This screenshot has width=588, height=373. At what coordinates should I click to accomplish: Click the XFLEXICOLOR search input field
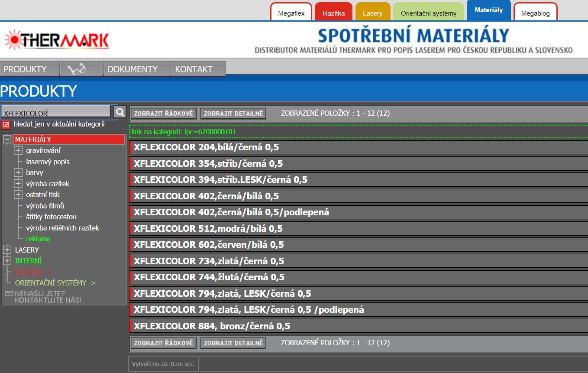pyautogui.click(x=56, y=113)
